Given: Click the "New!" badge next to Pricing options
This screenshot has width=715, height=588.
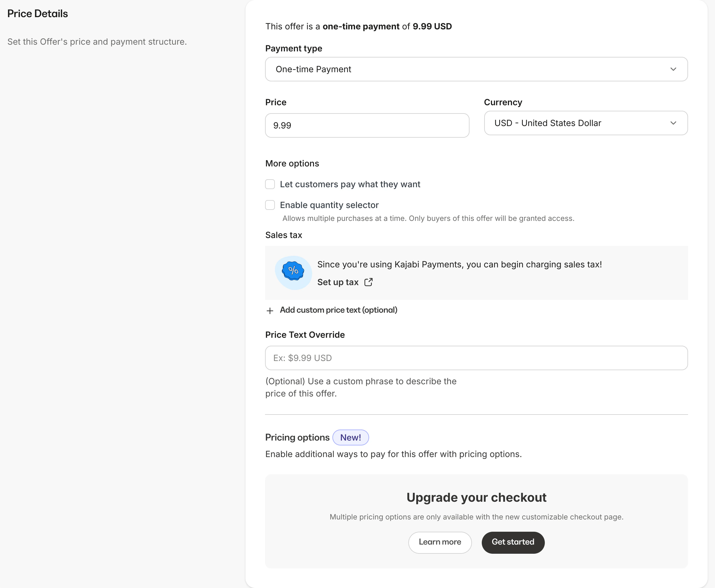Looking at the screenshot, I should click(350, 437).
